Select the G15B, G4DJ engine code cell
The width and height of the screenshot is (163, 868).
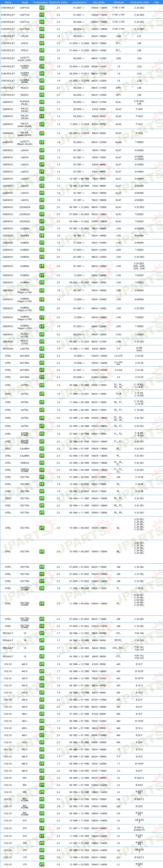pos(139,349)
